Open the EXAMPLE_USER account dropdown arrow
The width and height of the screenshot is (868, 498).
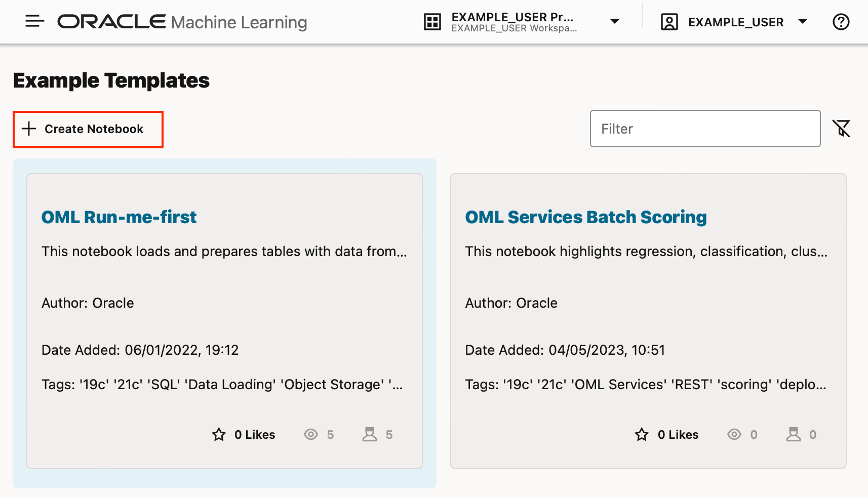[803, 21]
